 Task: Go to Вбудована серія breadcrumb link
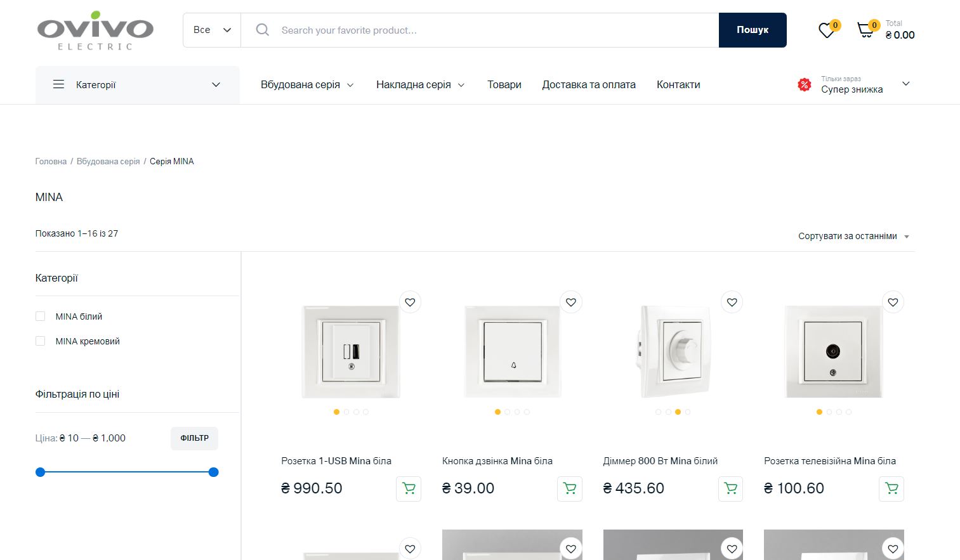pos(108,162)
